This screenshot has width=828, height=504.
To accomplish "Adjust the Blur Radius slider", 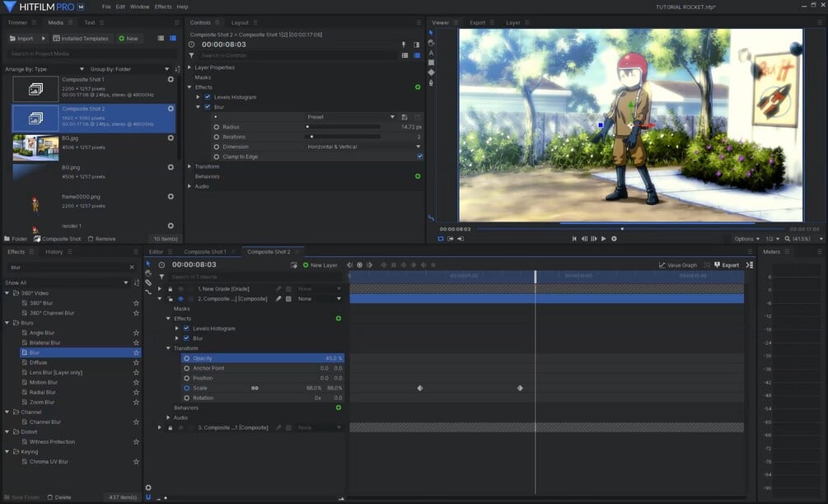I will pyautogui.click(x=343, y=127).
